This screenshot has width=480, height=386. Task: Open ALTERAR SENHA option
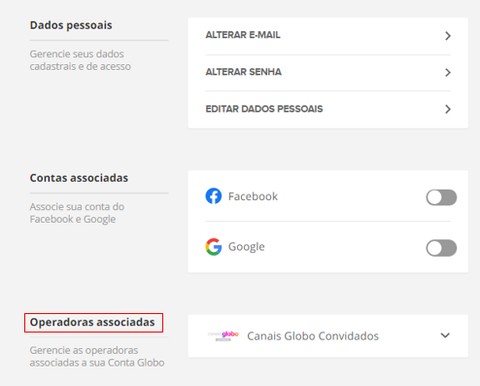coord(328,72)
